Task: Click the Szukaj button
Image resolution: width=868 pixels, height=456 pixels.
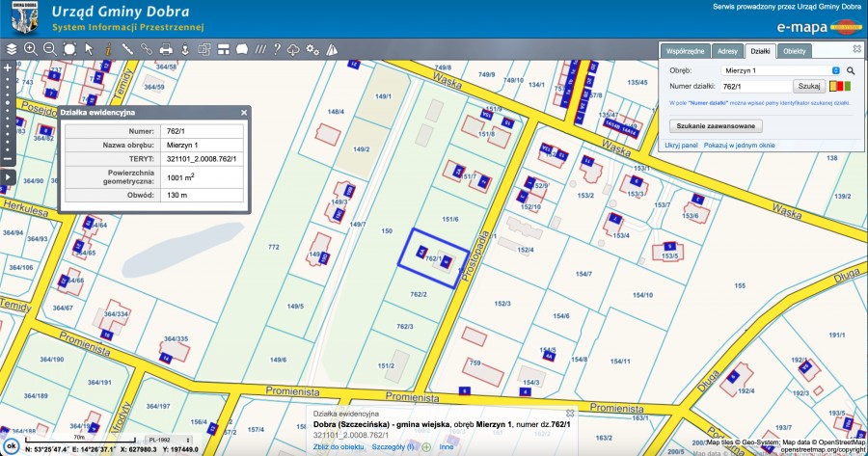Action: click(x=807, y=87)
